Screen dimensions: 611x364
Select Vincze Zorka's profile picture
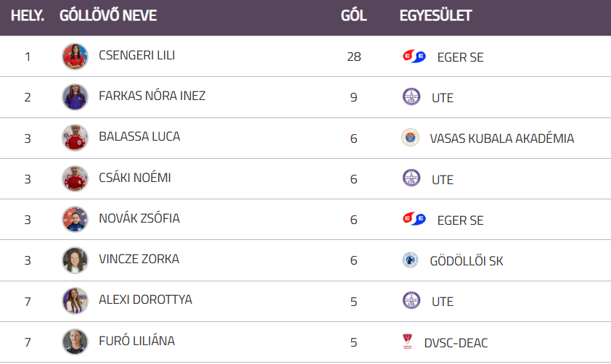(75, 260)
